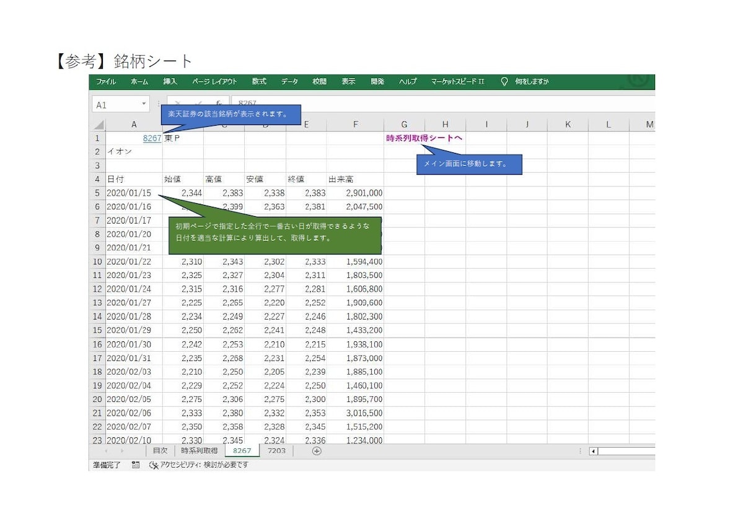Screen dimensions: 756x532
Task: Click the 日付 header cell
Action: (134, 180)
